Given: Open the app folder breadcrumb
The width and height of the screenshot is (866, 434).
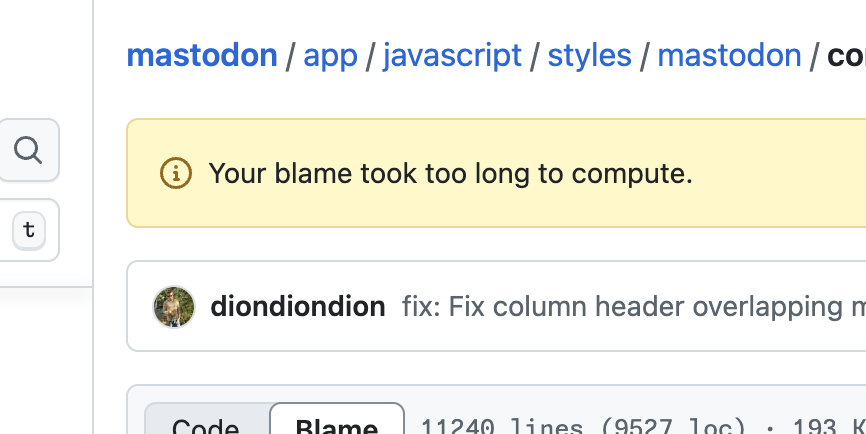Looking at the screenshot, I should [x=330, y=55].
